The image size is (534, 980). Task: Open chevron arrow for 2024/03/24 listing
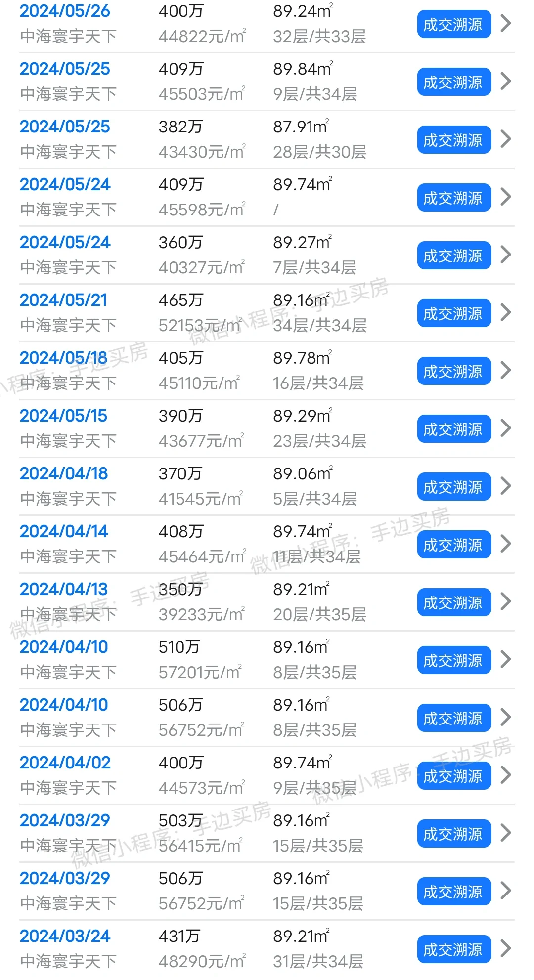(x=505, y=948)
